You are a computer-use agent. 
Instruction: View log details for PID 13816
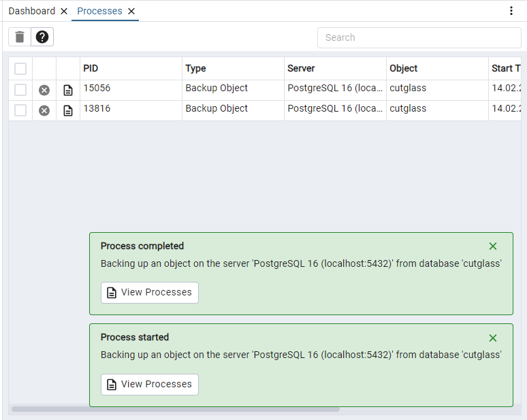click(68, 110)
